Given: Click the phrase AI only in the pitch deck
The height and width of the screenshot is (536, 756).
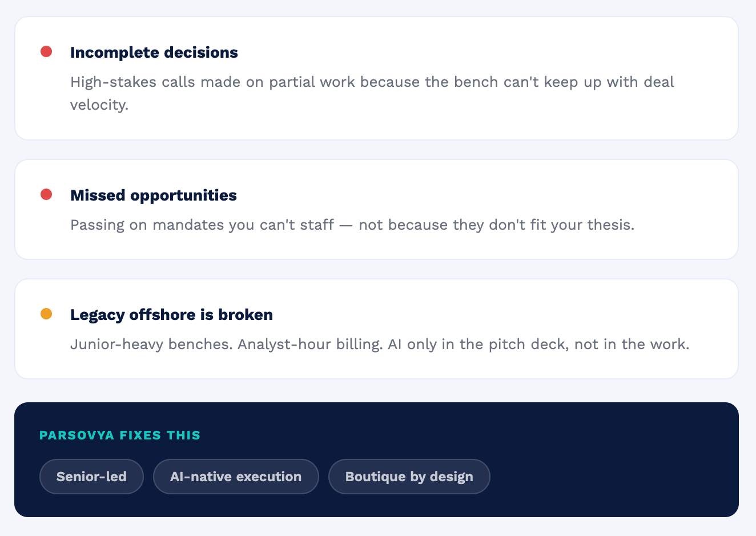Looking at the screenshot, I should [478, 345].
